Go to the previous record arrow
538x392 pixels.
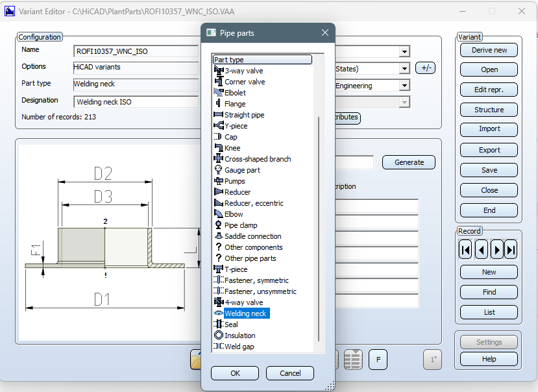coord(482,249)
